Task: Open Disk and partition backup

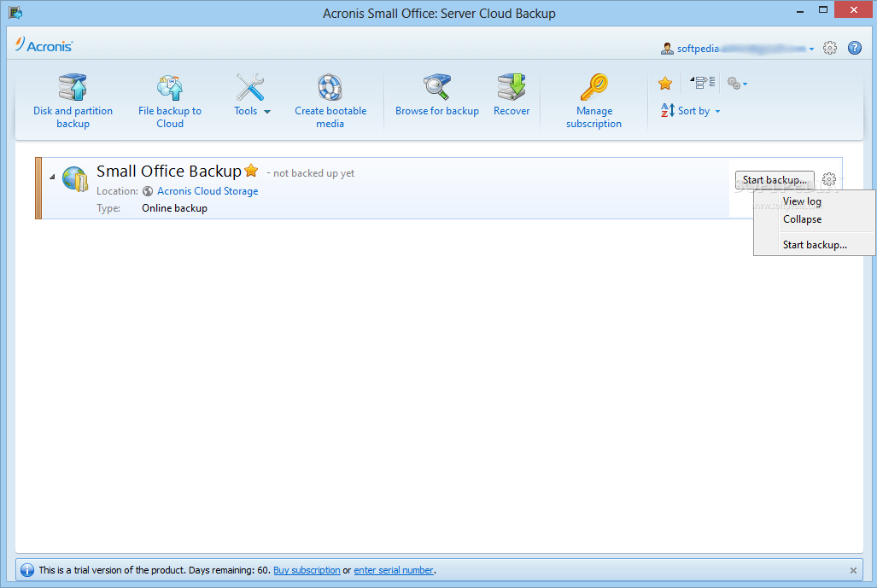Action: click(73, 102)
